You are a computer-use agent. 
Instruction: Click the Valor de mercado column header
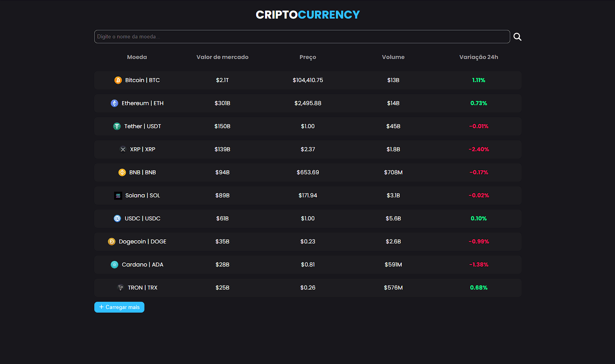[223, 57]
